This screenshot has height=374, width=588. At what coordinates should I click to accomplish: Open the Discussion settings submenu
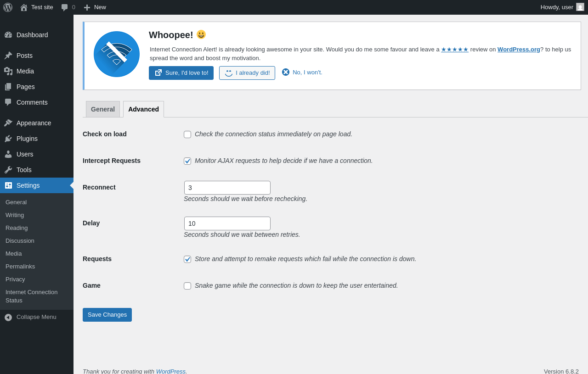click(37, 240)
